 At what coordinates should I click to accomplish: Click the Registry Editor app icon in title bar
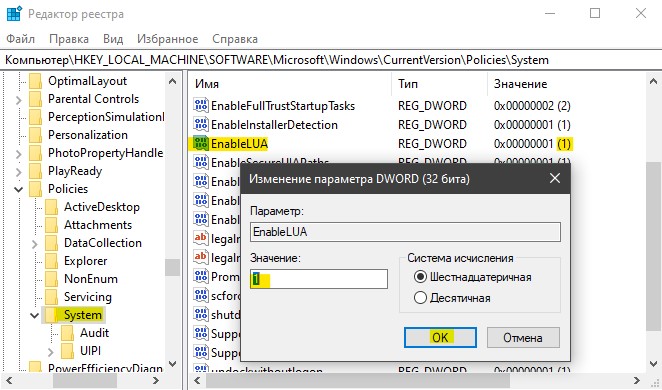coord(14,14)
